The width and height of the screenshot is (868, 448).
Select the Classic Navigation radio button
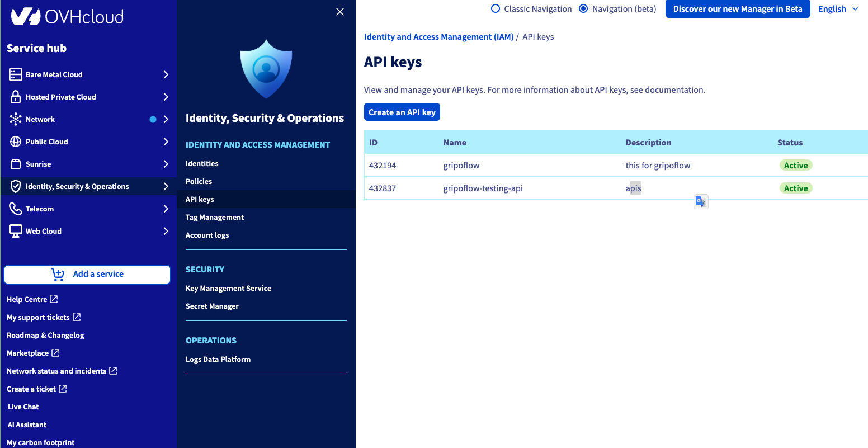click(x=495, y=8)
